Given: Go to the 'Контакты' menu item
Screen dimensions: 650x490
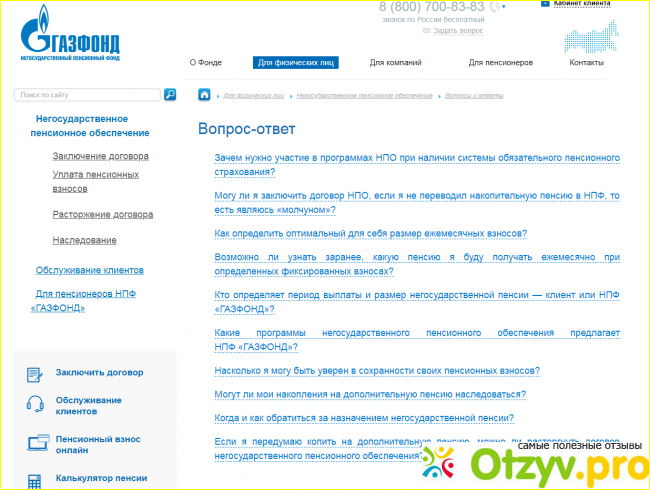Looking at the screenshot, I should coord(586,62).
